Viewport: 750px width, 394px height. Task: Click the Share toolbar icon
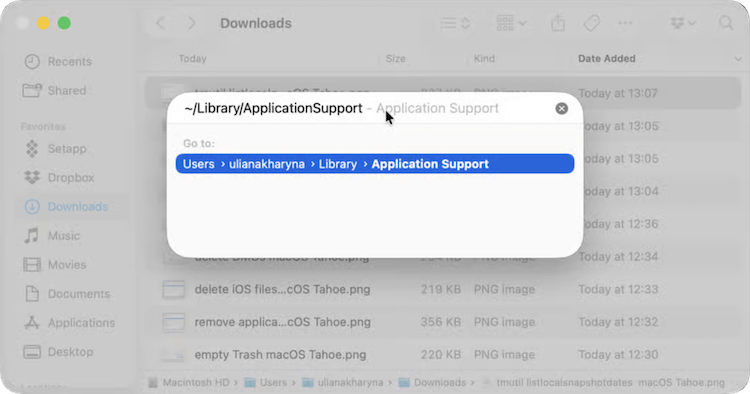(x=558, y=23)
